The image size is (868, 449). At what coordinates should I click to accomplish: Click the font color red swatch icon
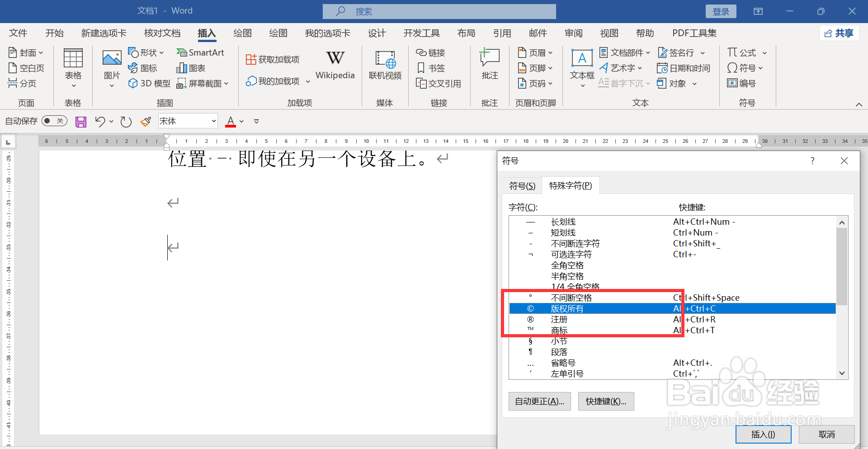point(231,121)
